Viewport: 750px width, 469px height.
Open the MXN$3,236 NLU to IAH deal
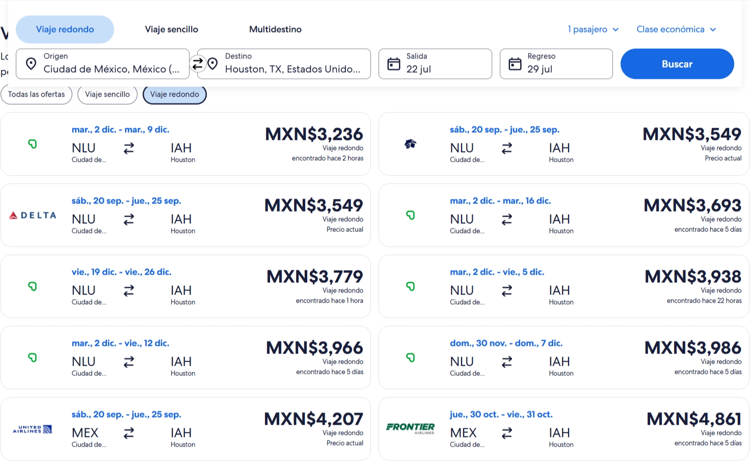coord(186,144)
